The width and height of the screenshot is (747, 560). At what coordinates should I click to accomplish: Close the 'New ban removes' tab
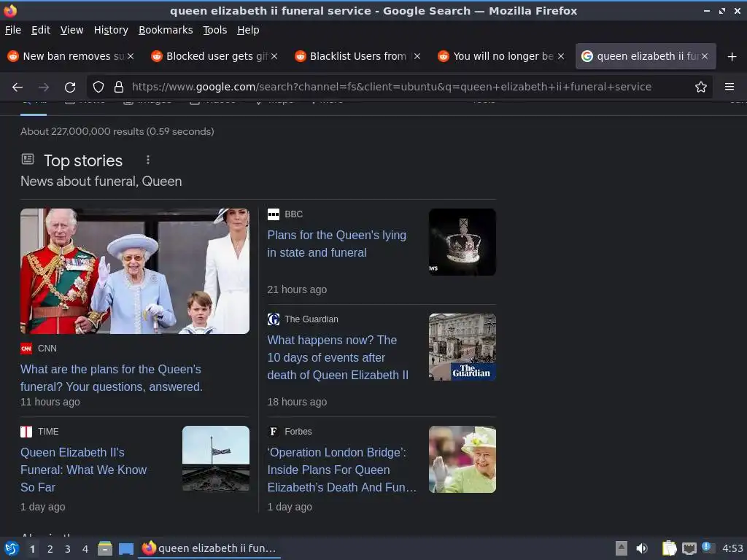pyautogui.click(x=131, y=56)
